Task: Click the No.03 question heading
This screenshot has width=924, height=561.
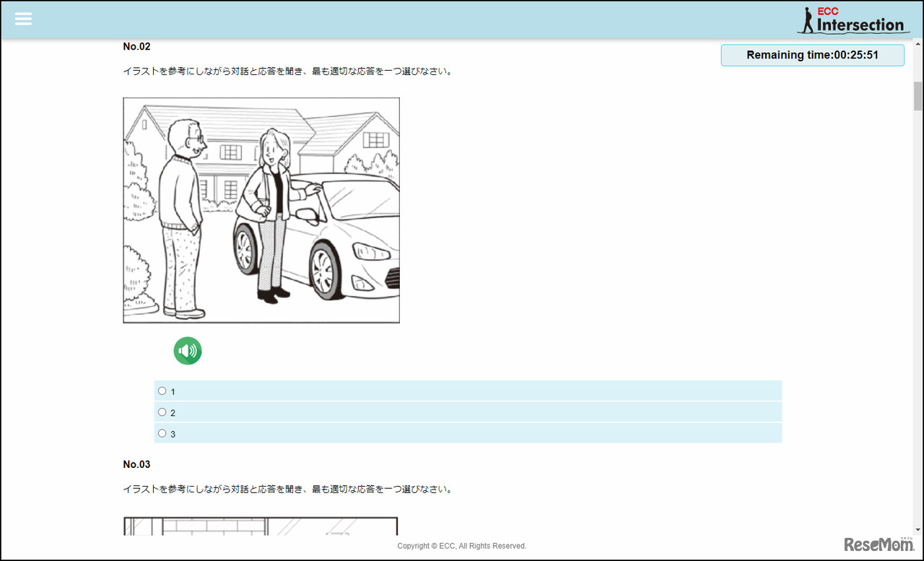Action: click(136, 464)
